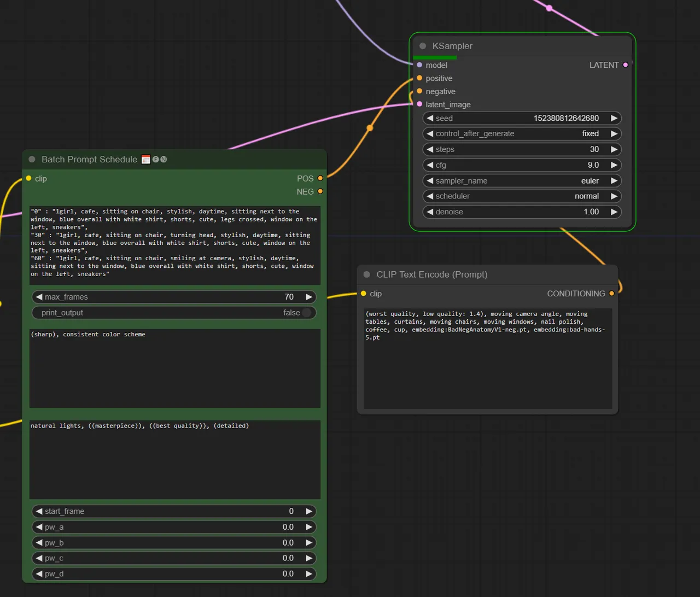
Task: Increase max_frames with its right arrow
Action: 309,297
